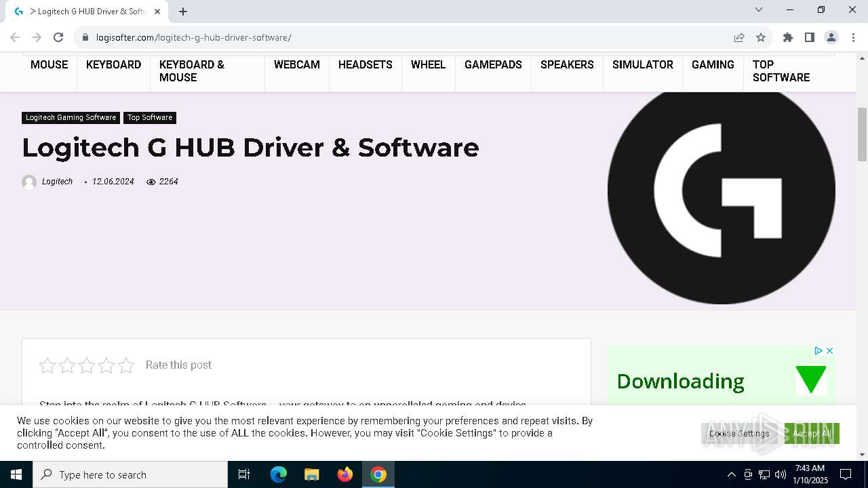Click the view count 2264
Viewport: 868px width, 488px height.
click(168, 182)
